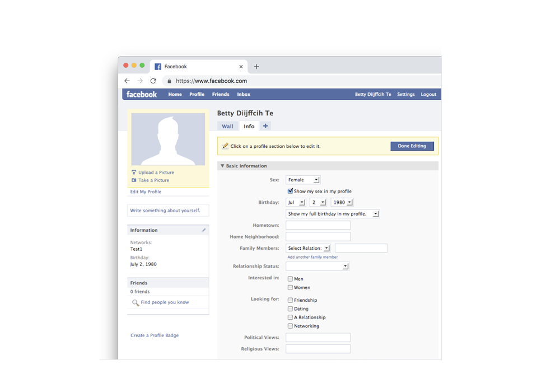
Task: Open Inbox in the top navigation
Action: click(x=244, y=94)
